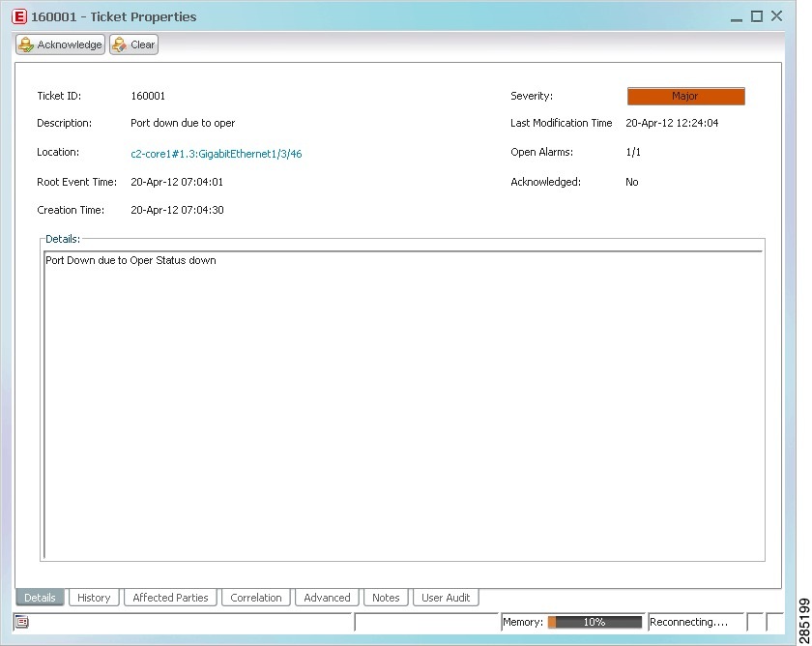Screen dimensions: 812x646
Task: Open the Affected Parties tab
Action: click(170, 598)
